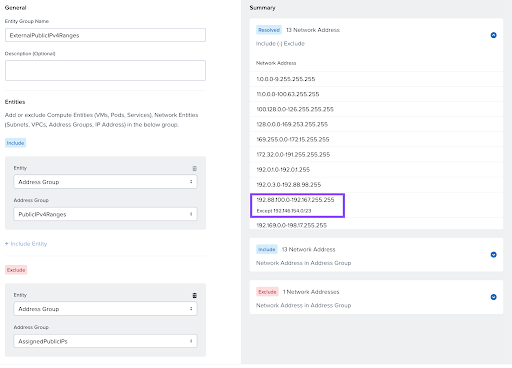The height and width of the screenshot is (368, 512).
Task: Select row 169.255.0.0-172.15.255.255
Action: [376, 139]
